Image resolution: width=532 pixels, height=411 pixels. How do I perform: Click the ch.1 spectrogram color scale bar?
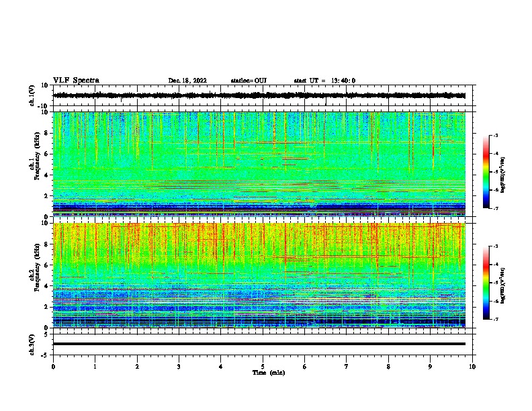[486, 172]
